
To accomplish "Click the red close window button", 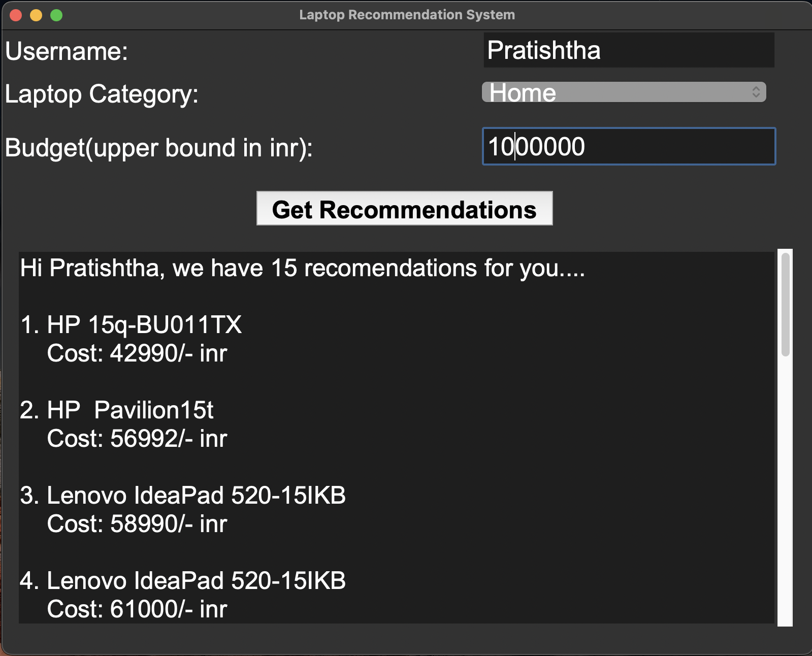I will coord(16,15).
